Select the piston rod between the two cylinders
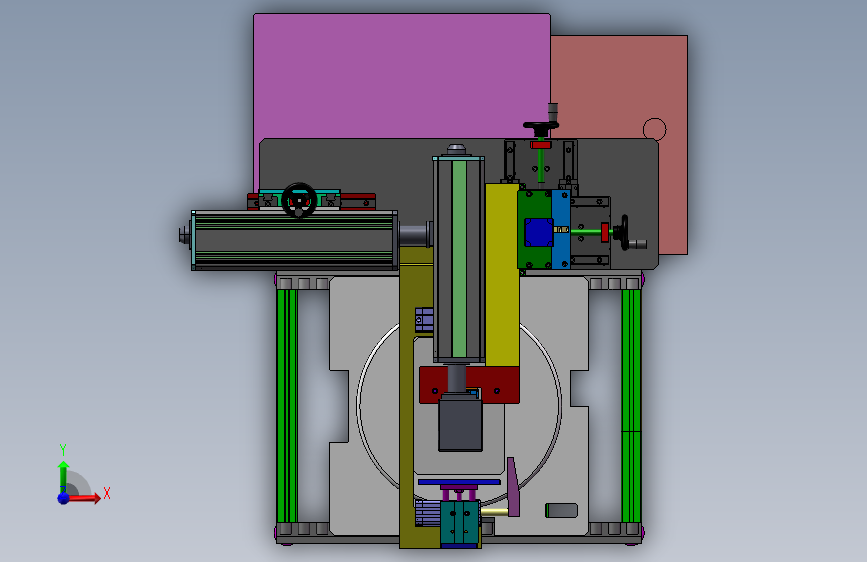This screenshot has width=867, height=562. pyautogui.click(x=414, y=235)
